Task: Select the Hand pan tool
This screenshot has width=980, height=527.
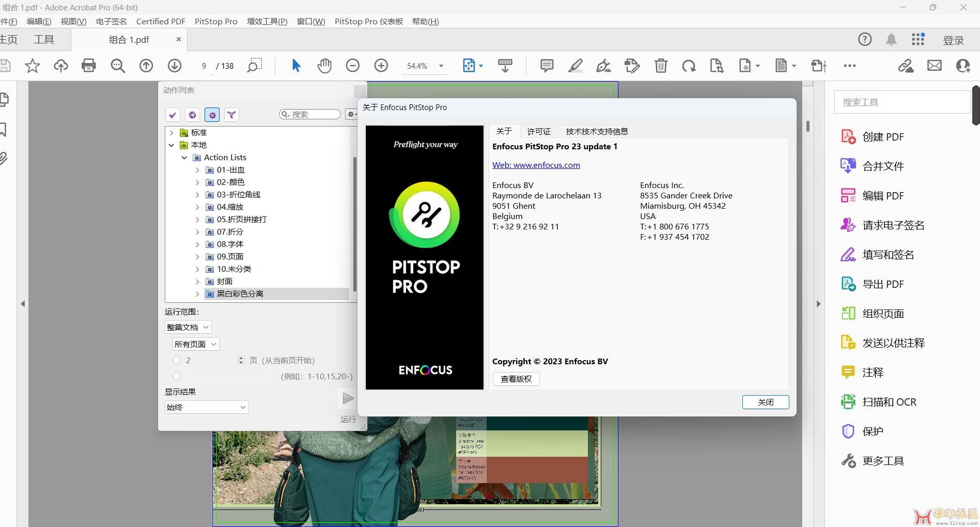Action: click(324, 66)
